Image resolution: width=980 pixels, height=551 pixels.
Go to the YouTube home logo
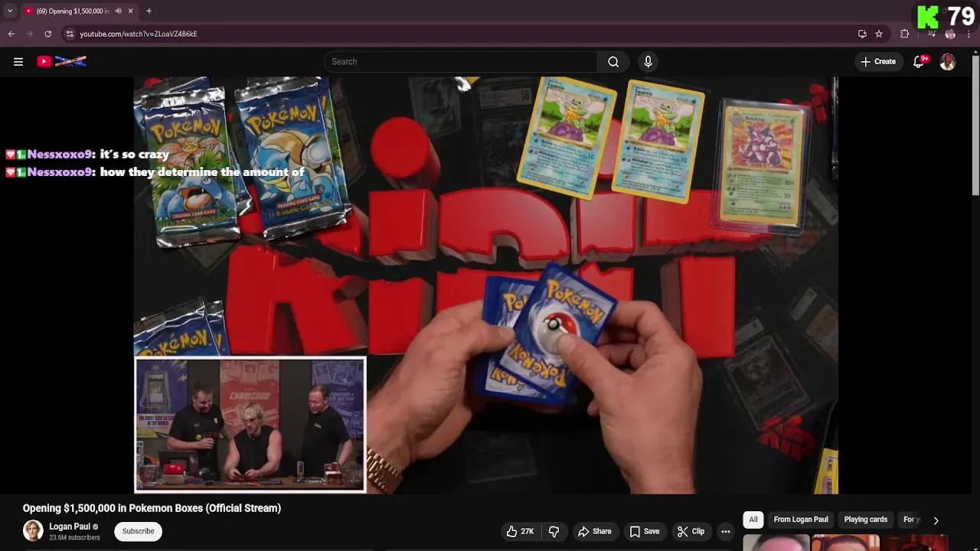[x=61, y=61]
